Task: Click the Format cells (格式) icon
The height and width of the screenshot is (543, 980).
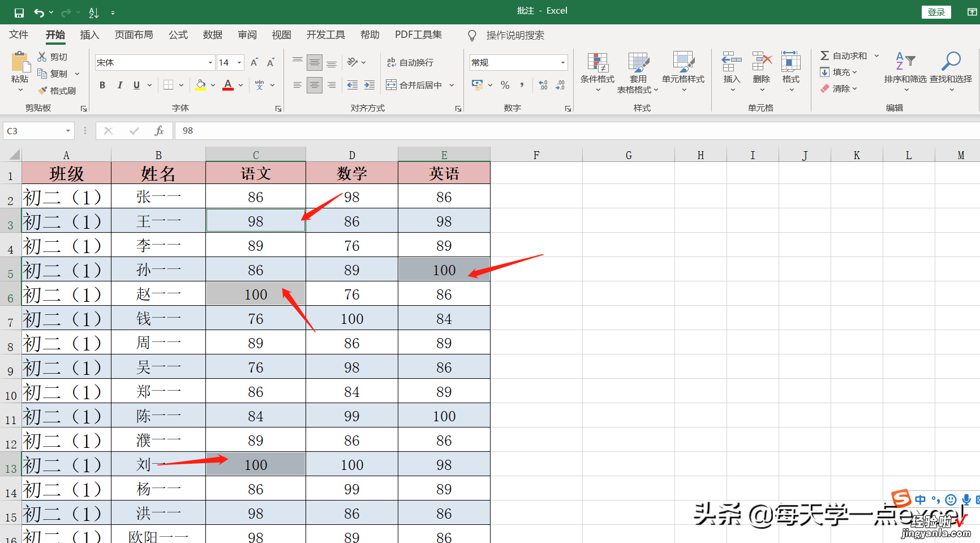Action: (x=791, y=62)
